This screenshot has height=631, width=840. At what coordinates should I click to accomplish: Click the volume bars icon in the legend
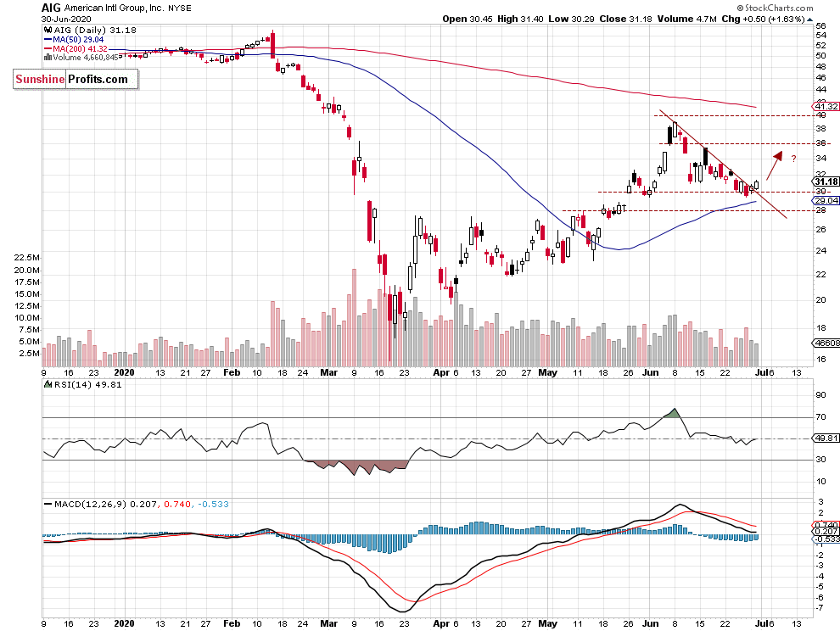[x=48, y=58]
